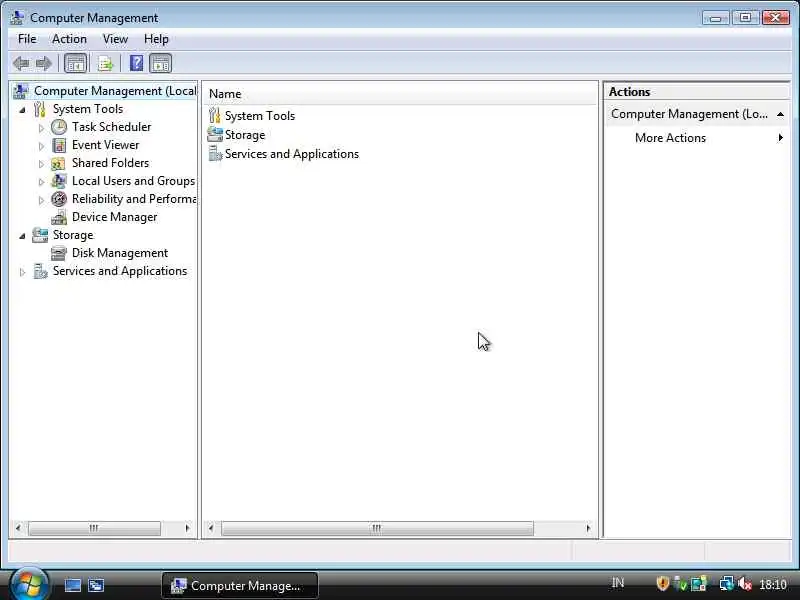Click the Export List toolbar icon
The height and width of the screenshot is (600, 800).
click(x=106, y=64)
